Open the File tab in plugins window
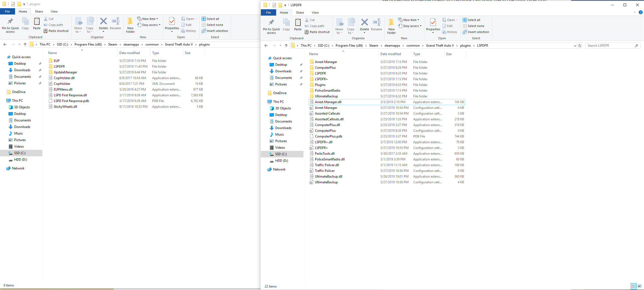The height and width of the screenshot is (290, 644). (7, 11)
